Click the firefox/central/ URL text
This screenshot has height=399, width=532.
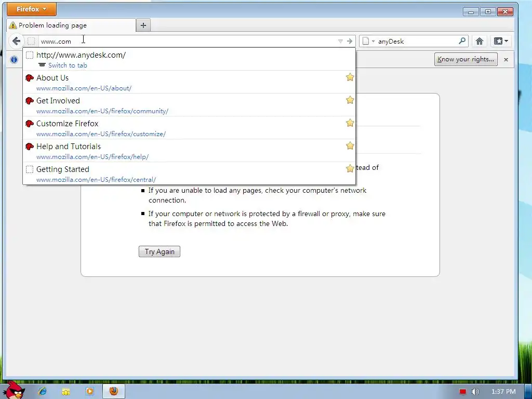(x=96, y=179)
